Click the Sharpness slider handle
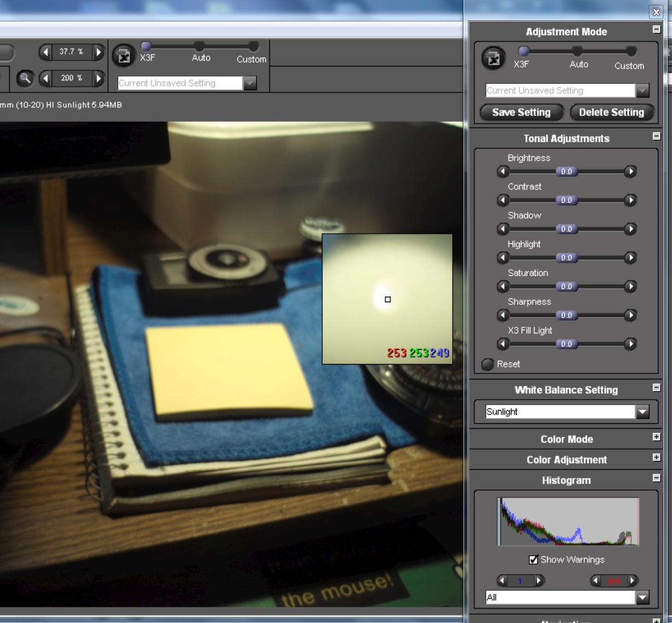672x623 pixels. pyautogui.click(x=566, y=315)
